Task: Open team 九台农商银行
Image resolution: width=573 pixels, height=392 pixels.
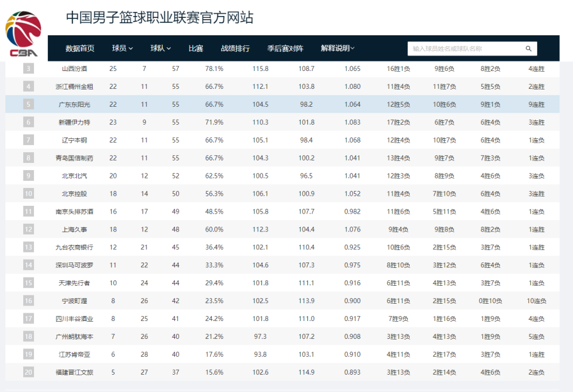Action: [x=75, y=248]
